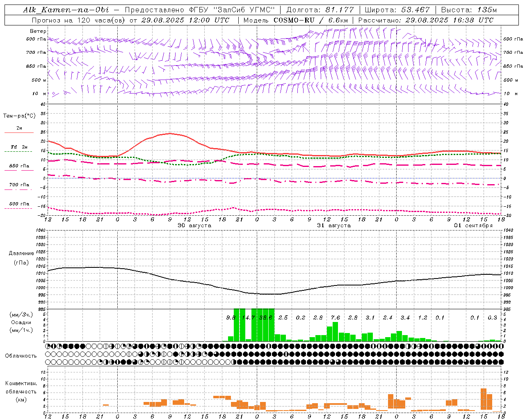Screen dimensions: 525x420
Task: Click the 'Предоставлено ФГБУ "ЗапСиб УГМС"' provider text
Action: click(200, 10)
